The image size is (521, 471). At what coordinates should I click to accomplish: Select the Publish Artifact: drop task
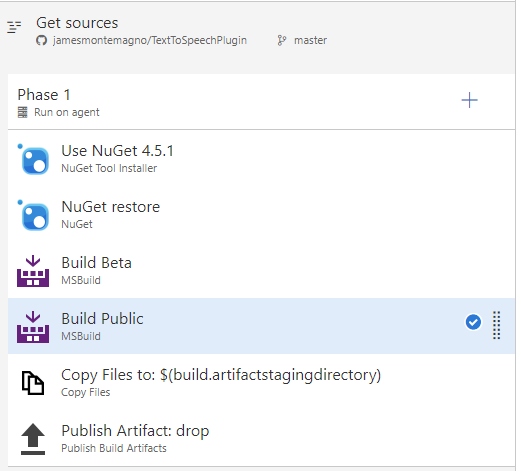pyautogui.click(x=261, y=438)
